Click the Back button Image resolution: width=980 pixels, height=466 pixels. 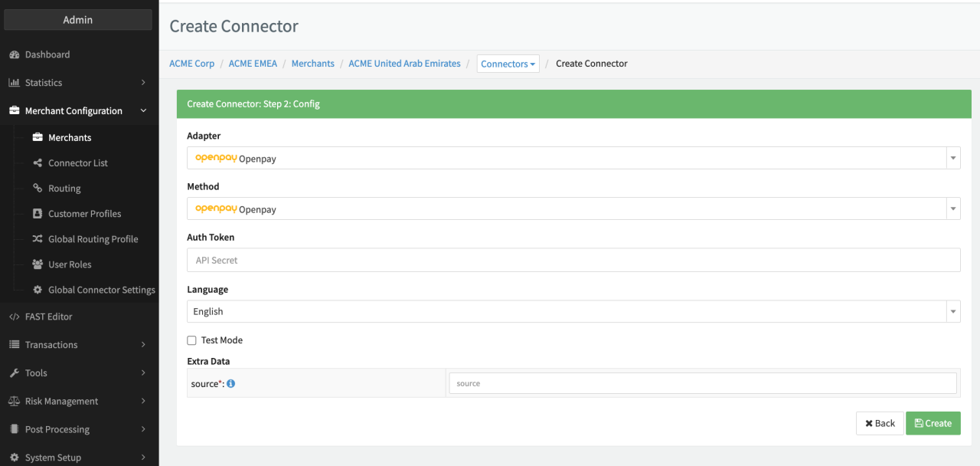pos(880,423)
